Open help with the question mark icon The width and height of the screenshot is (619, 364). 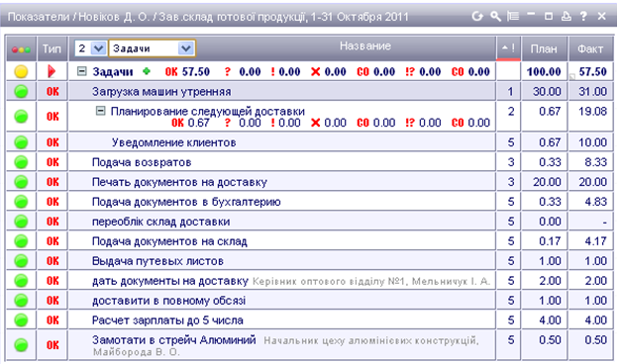click(583, 16)
